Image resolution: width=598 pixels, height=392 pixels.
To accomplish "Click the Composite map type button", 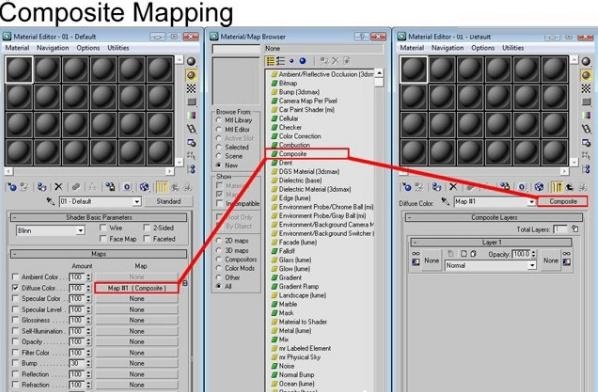I will coord(563,201).
